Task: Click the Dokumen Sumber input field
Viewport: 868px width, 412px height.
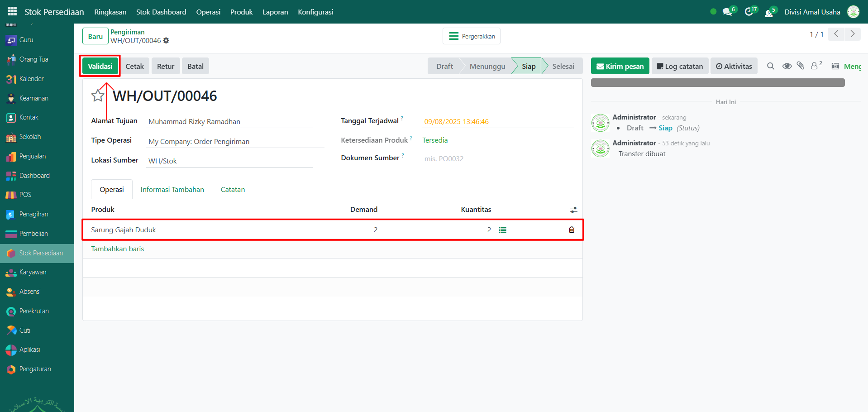Action: click(x=498, y=158)
